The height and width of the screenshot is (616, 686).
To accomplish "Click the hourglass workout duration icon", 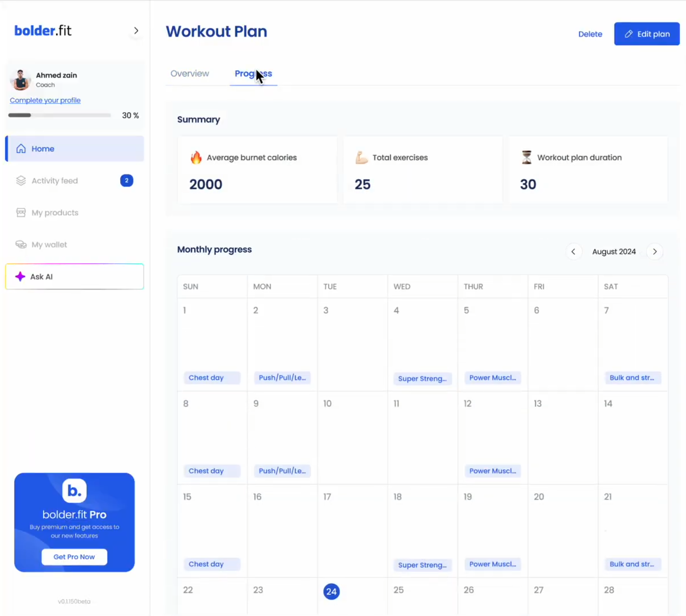I will tap(526, 158).
